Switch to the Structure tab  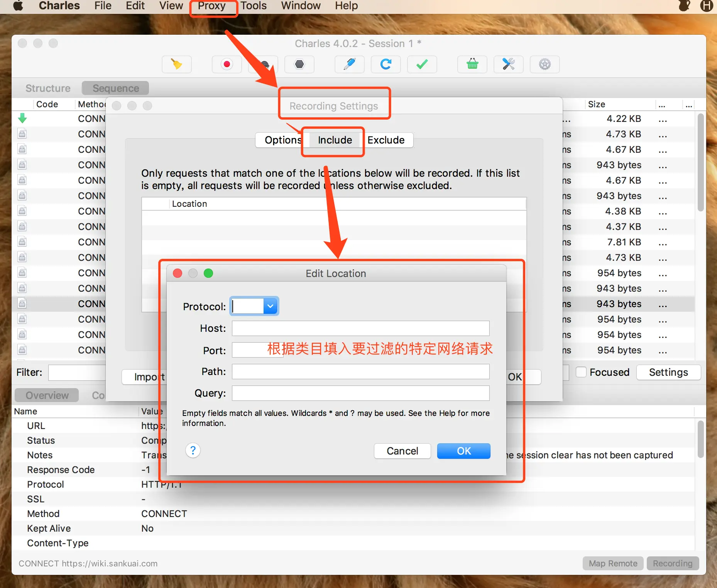(x=48, y=88)
